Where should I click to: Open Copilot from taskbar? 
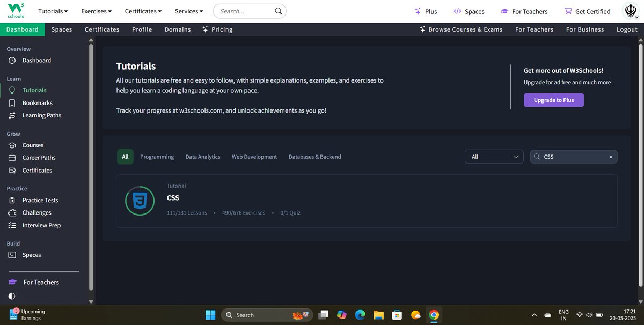[341, 315]
